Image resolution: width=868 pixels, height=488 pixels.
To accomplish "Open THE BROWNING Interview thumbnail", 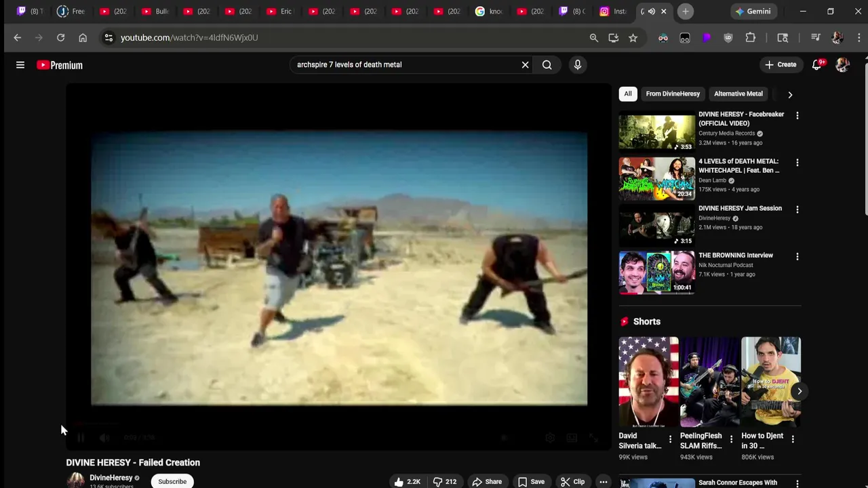I will click(656, 272).
